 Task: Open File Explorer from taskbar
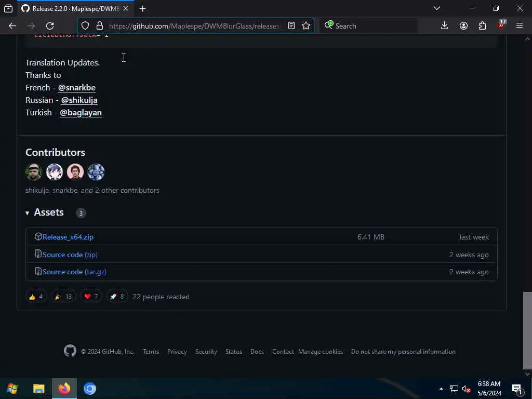[38, 389]
